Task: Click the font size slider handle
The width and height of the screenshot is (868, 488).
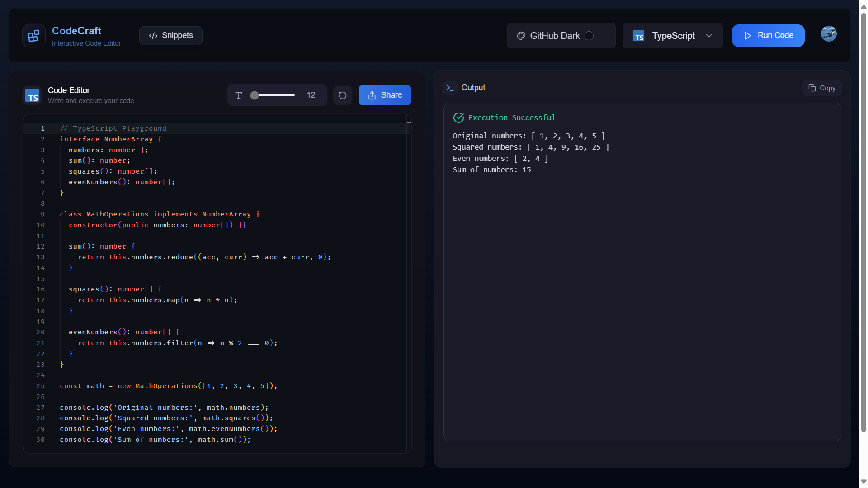Action: (255, 95)
